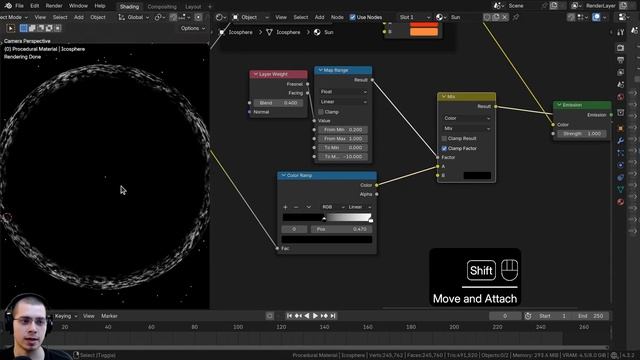Toggle the Use Nodes checkbox

point(352,17)
